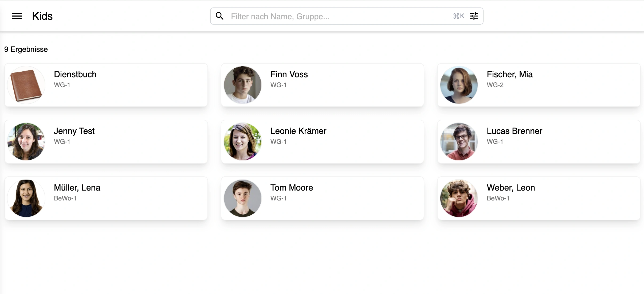Click the search magnifier icon
Image resolution: width=644 pixels, height=294 pixels.
tap(219, 16)
